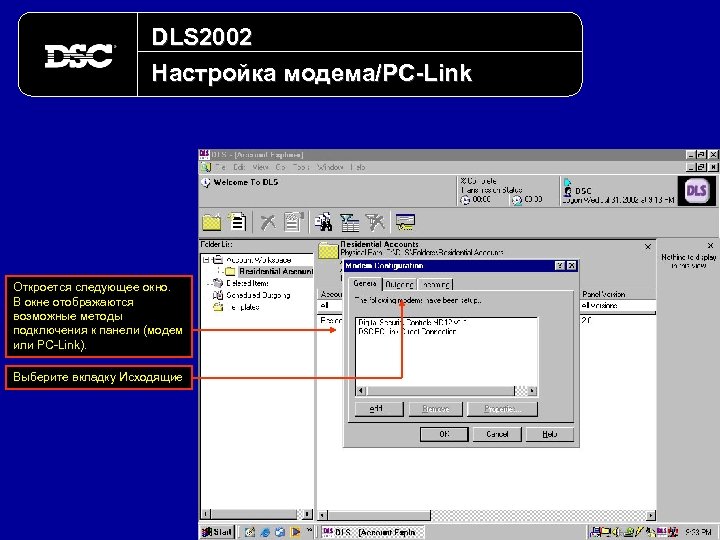Click the Properties... button
The image size is (720, 540).
click(502, 409)
